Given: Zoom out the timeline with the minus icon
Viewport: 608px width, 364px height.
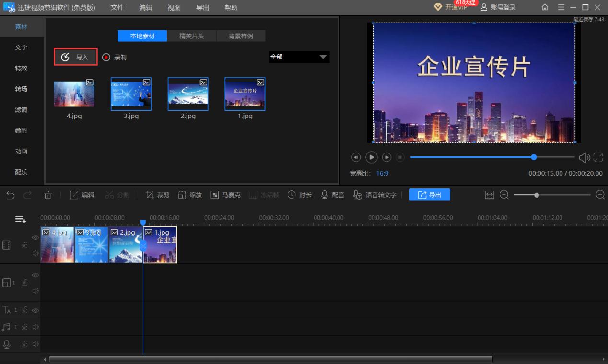Looking at the screenshot, I should [x=504, y=195].
